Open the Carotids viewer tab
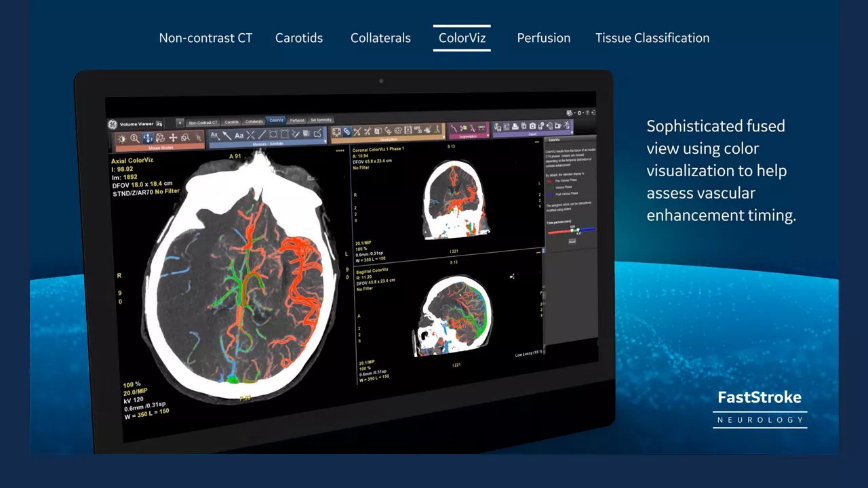The width and height of the screenshot is (868, 488). tap(232, 122)
